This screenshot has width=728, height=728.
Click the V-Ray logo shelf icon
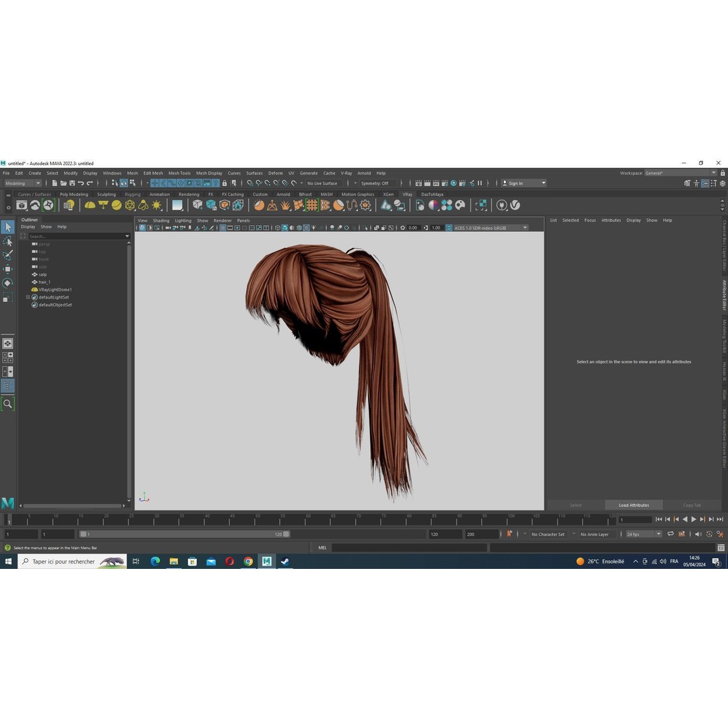pyautogui.click(x=515, y=205)
